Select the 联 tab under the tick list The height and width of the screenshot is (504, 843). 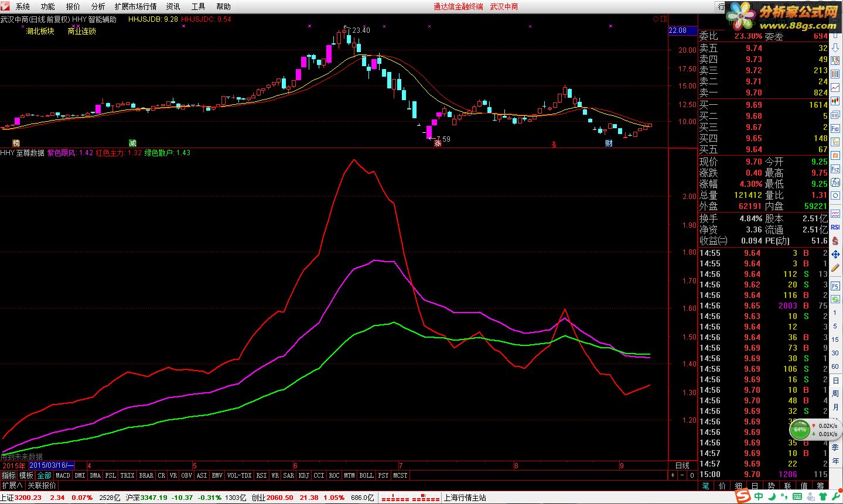pos(788,486)
